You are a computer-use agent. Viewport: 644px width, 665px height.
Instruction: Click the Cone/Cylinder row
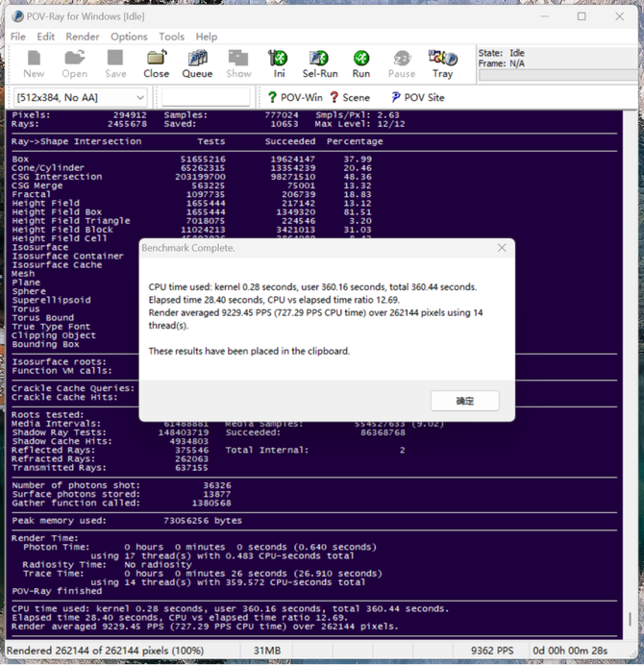click(x=191, y=168)
